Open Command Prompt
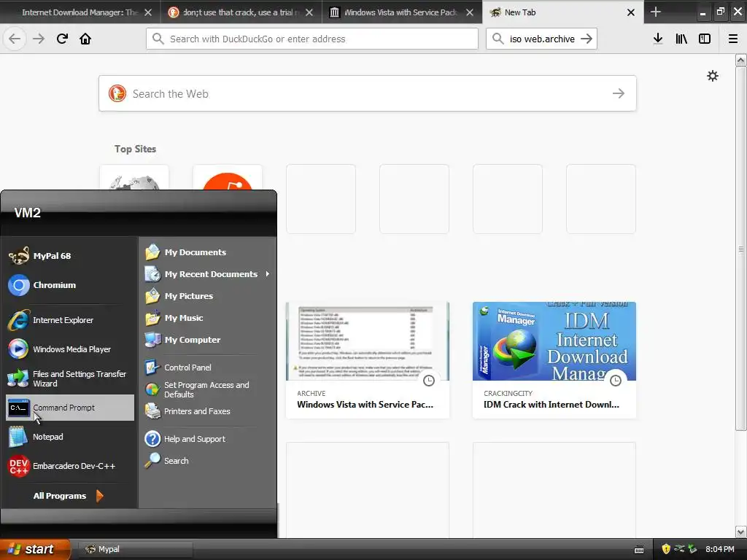This screenshot has height=560, width=747. pos(69,408)
